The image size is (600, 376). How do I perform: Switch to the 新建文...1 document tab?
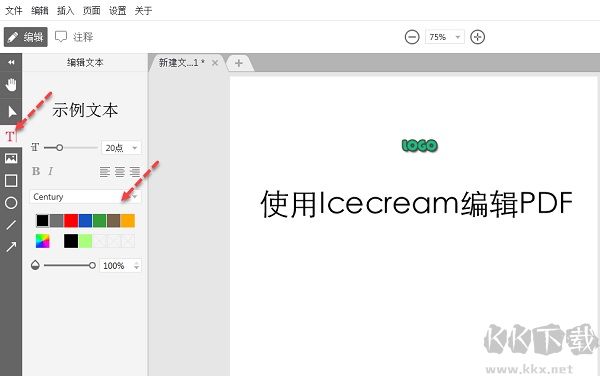181,63
